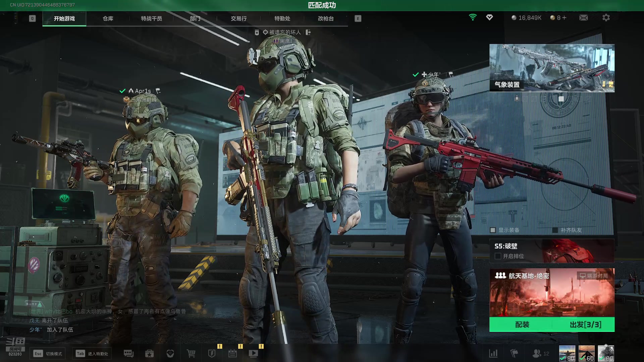Open the 部门 tab

pos(195,18)
